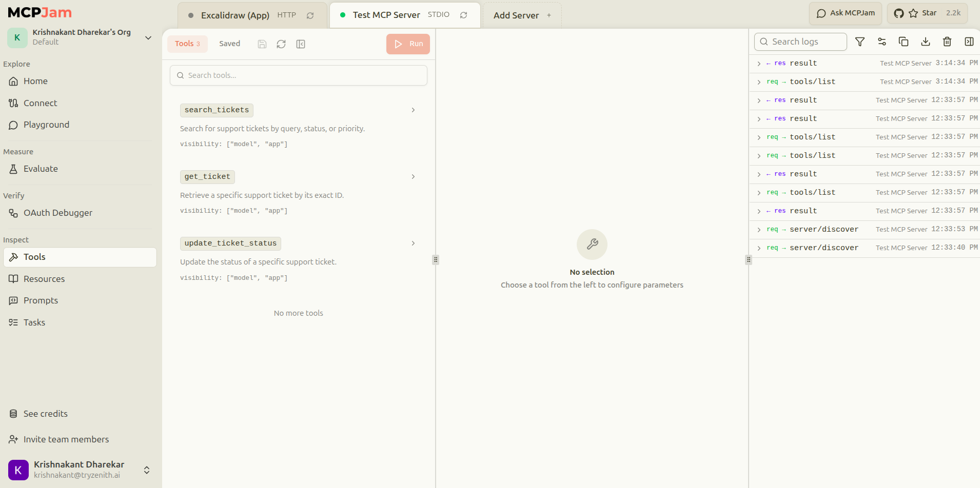Open Prompts inspector
The height and width of the screenshot is (488, 980).
pyautogui.click(x=80, y=300)
